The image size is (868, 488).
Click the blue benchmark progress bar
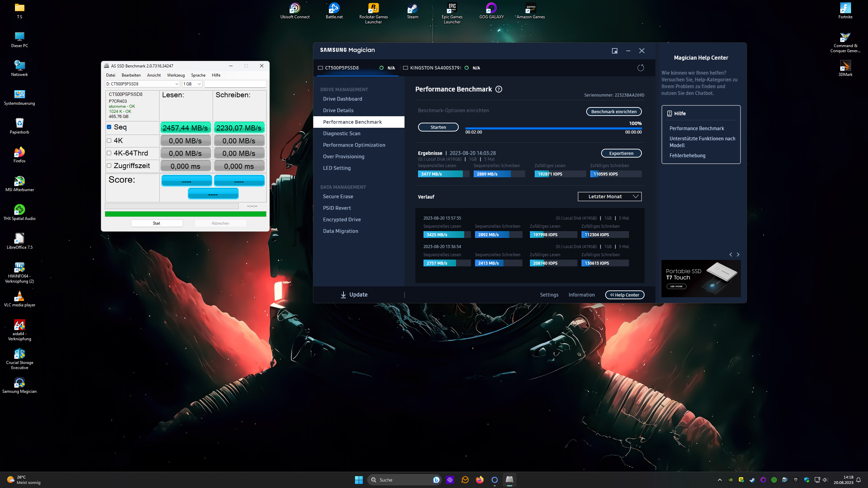point(553,128)
